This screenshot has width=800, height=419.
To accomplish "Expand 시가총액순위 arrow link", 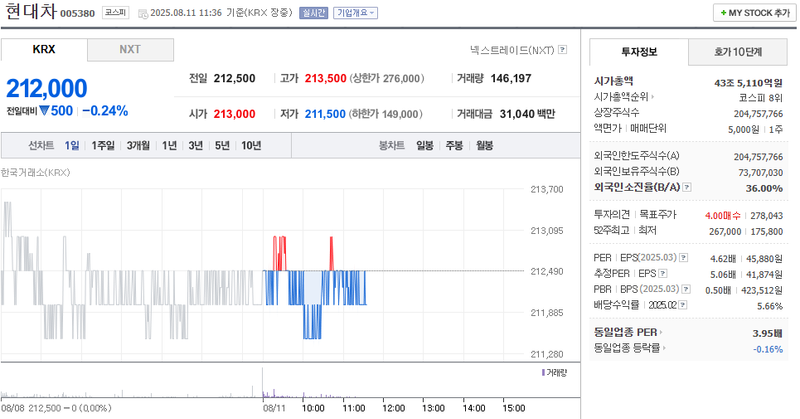I will pos(653,96).
